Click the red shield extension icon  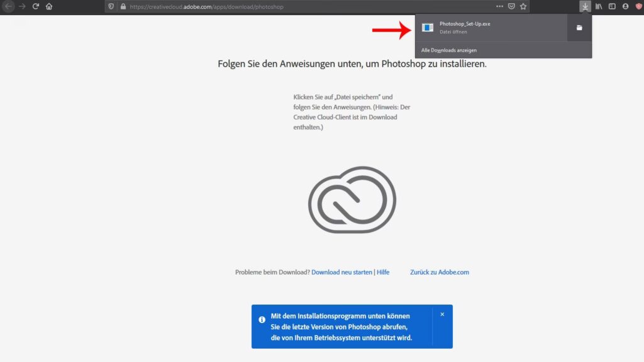pos(638,6)
